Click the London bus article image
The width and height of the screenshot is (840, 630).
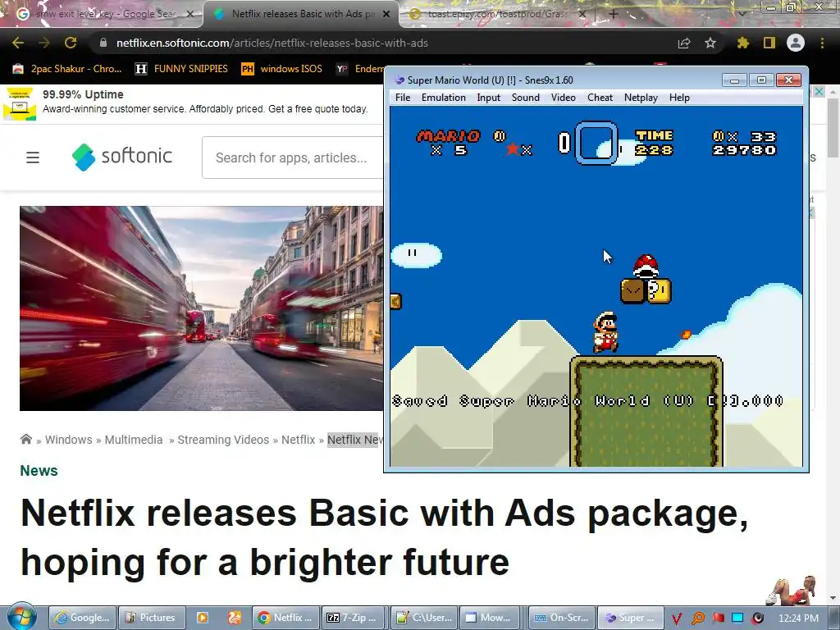pyautogui.click(x=202, y=308)
